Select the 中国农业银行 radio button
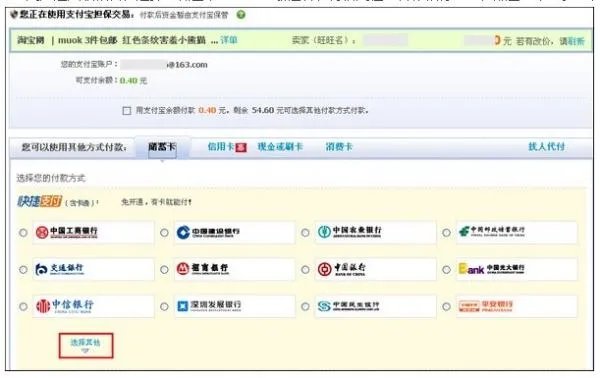600x378 pixels. pyautogui.click(x=305, y=232)
